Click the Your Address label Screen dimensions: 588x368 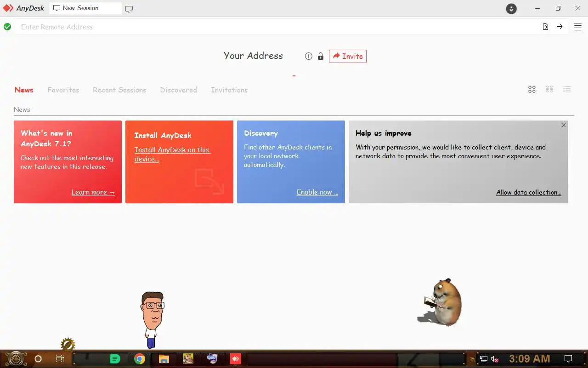(253, 56)
